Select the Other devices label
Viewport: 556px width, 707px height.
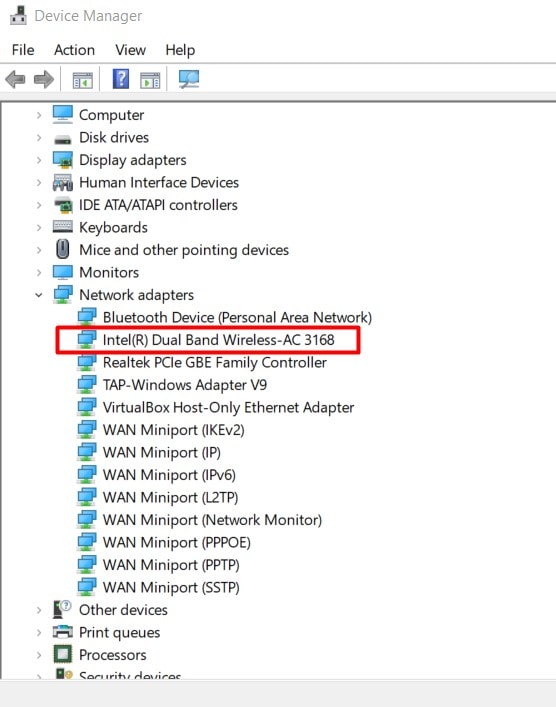[123, 610]
